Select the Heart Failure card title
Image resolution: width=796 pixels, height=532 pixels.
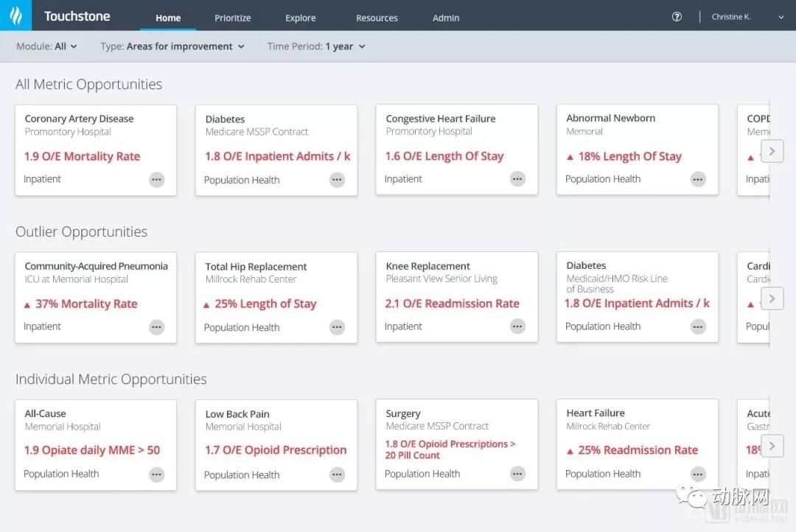[596, 413]
